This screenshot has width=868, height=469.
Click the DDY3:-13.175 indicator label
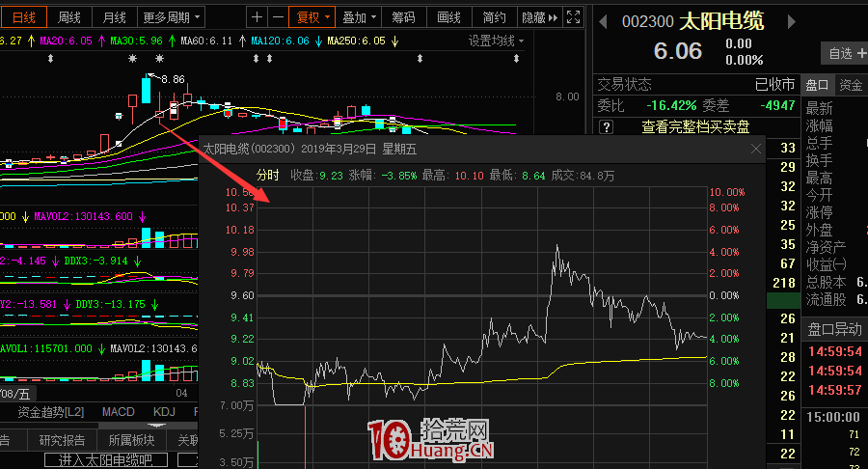click(110, 304)
